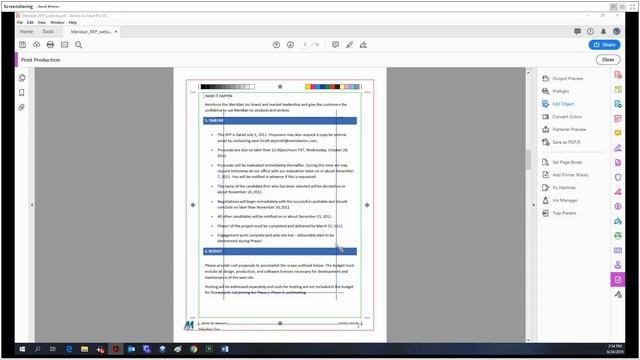Switch to the Tools tab
Screen dimensions: 640x360
click(x=48, y=31)
